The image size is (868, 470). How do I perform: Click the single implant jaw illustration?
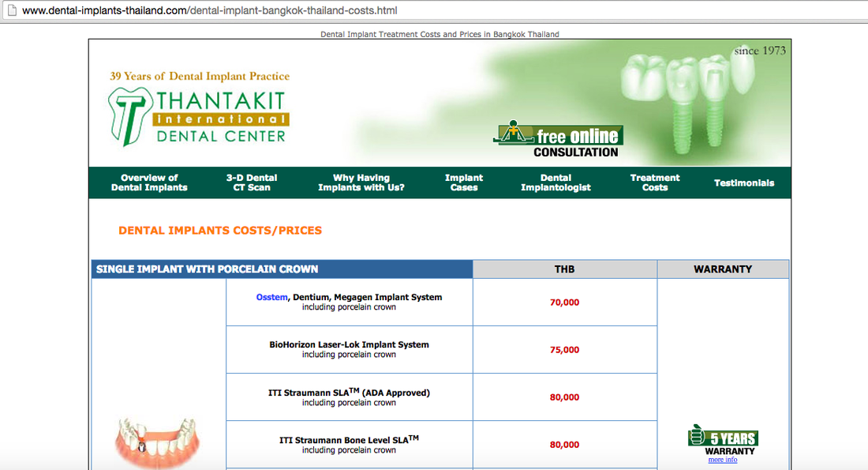157,442
